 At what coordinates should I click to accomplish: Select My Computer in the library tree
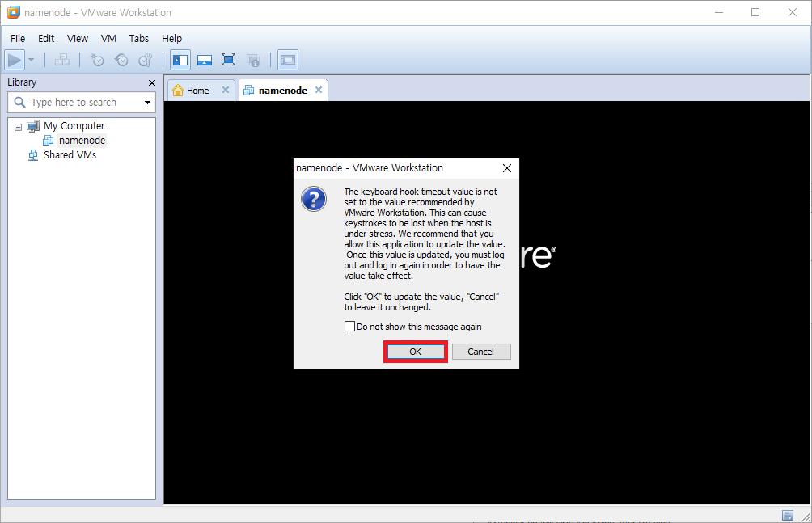pos(74,126)
